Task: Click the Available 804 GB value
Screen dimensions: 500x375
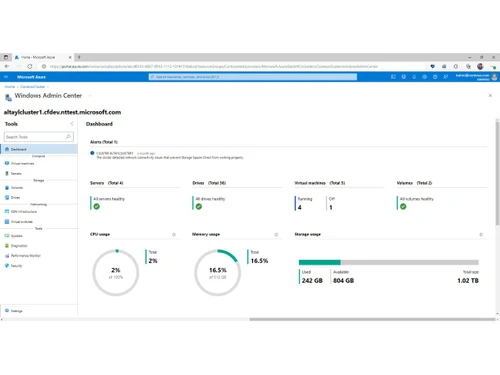Action: (x=343, y=281)
